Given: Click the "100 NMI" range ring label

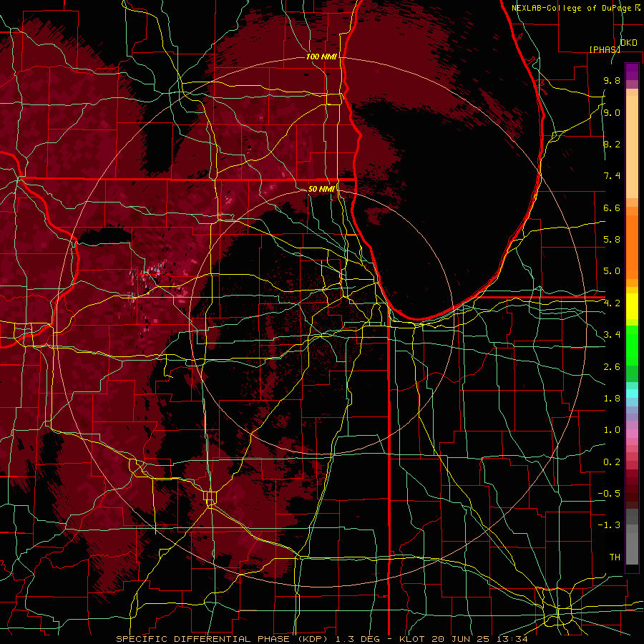Looking at the screenshot, I should 321,57.
